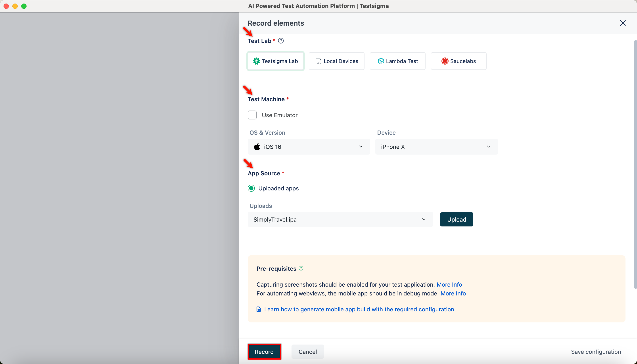
Task: Close the Record elements panel with X
Action: point(622,23)
